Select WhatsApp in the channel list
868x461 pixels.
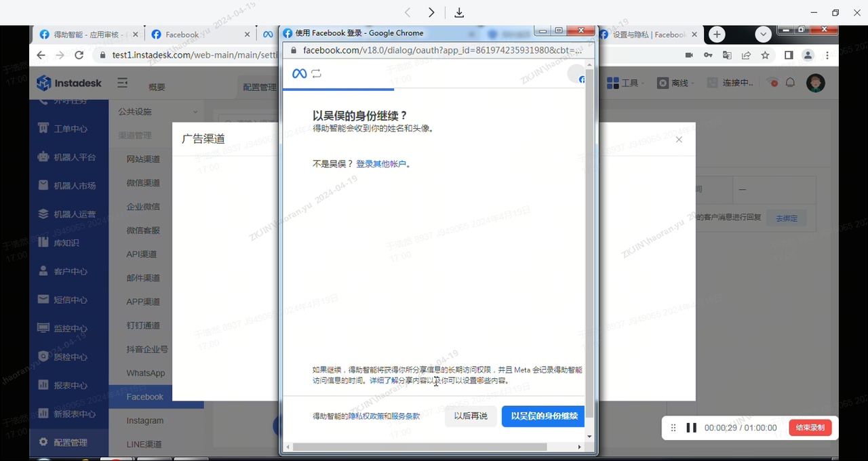[146, 373]
